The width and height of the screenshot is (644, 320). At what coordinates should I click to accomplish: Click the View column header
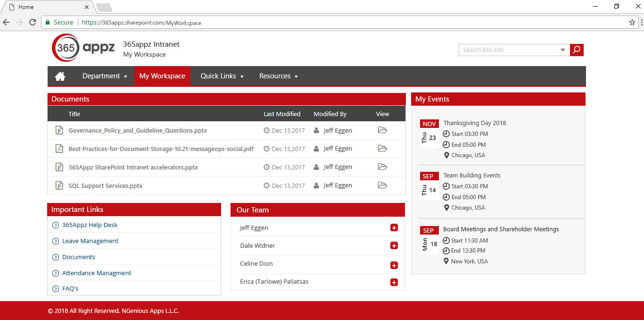383,114
